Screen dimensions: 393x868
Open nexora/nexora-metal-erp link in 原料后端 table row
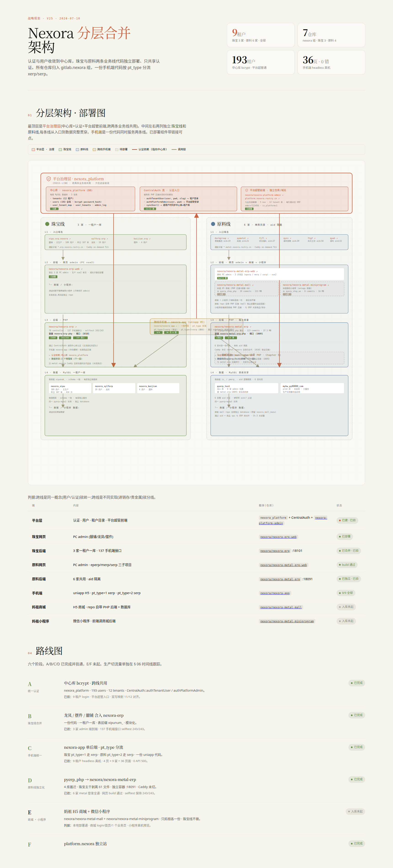pyautogui.click(x=280, y=579)
